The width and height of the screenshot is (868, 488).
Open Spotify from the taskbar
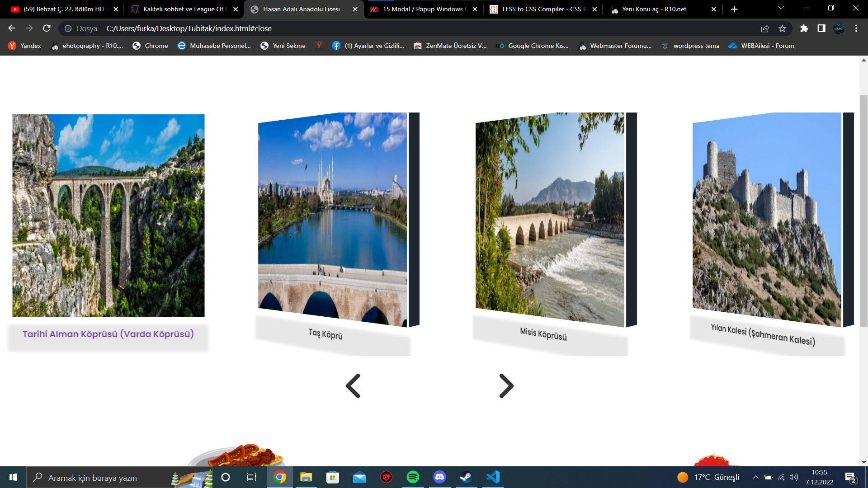(413, 477)
